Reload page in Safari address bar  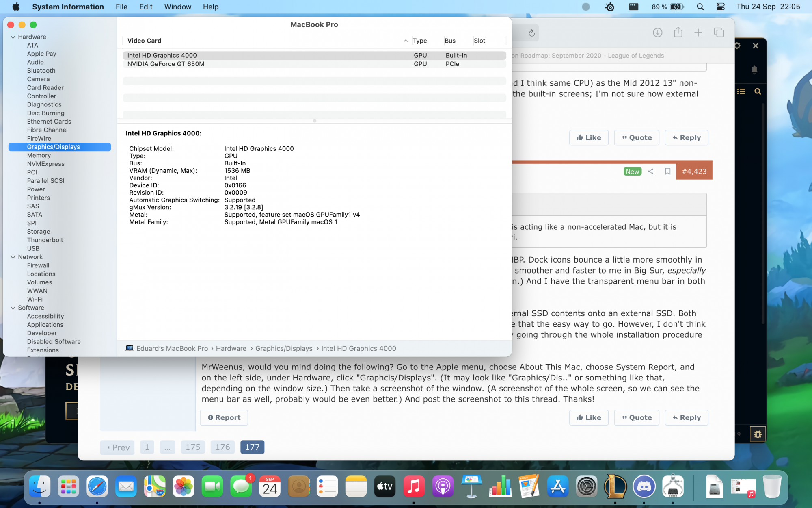click(x=531, y=33)
